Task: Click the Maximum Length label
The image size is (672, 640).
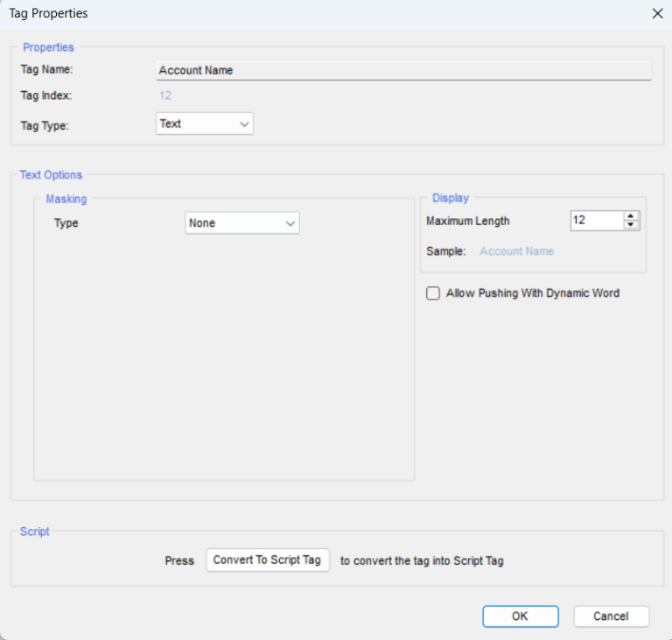Action: [467, 222]
